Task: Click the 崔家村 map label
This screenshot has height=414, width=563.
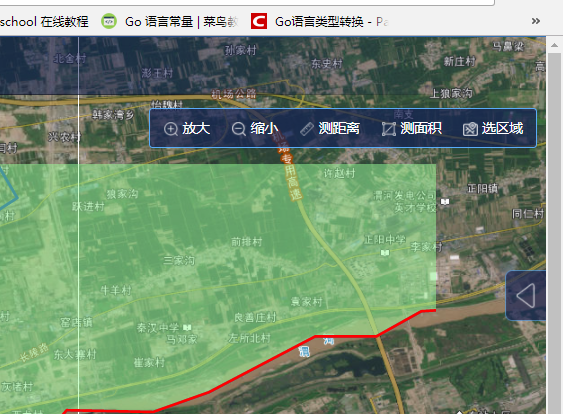Action: [149, 362]
